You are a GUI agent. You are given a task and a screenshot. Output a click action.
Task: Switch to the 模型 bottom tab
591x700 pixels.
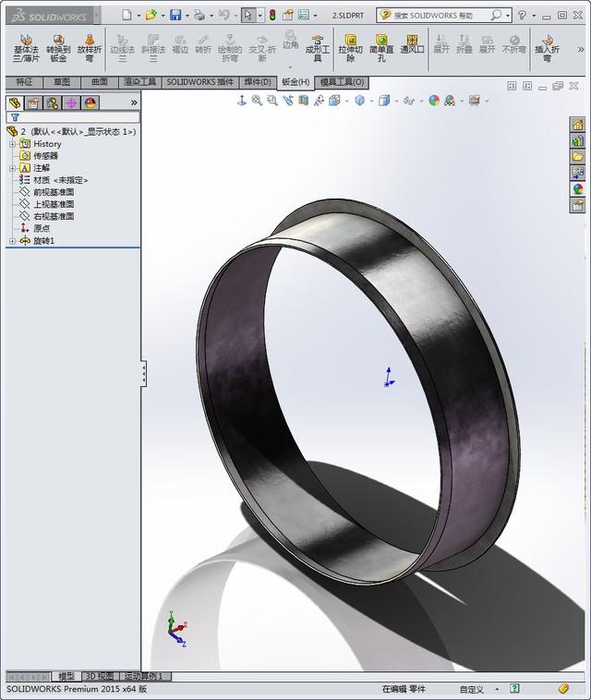coord(66,676)
